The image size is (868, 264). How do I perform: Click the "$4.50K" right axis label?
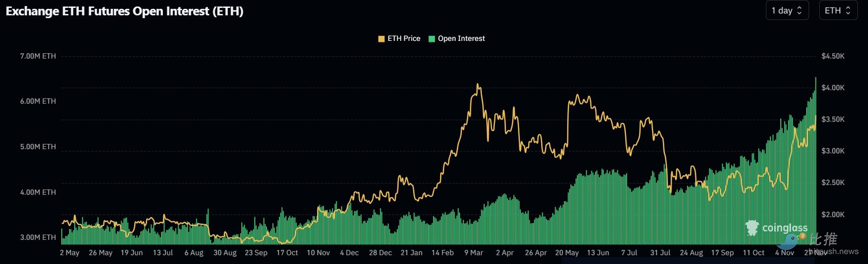[x=833, y=56]
